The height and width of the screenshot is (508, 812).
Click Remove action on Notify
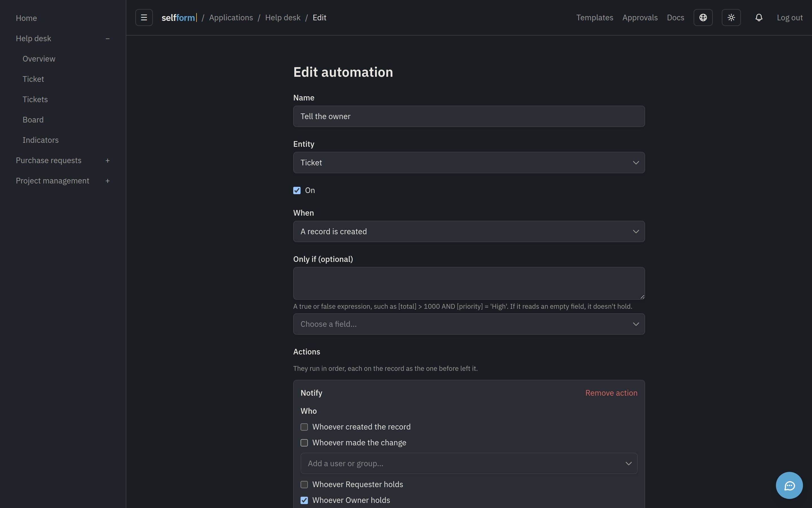pos(611,393)
